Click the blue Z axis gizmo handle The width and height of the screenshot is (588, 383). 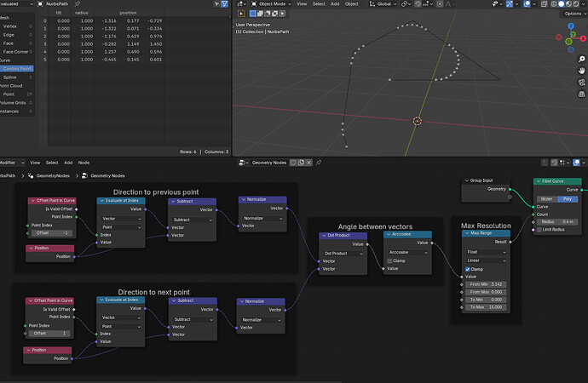pos(571,26)
